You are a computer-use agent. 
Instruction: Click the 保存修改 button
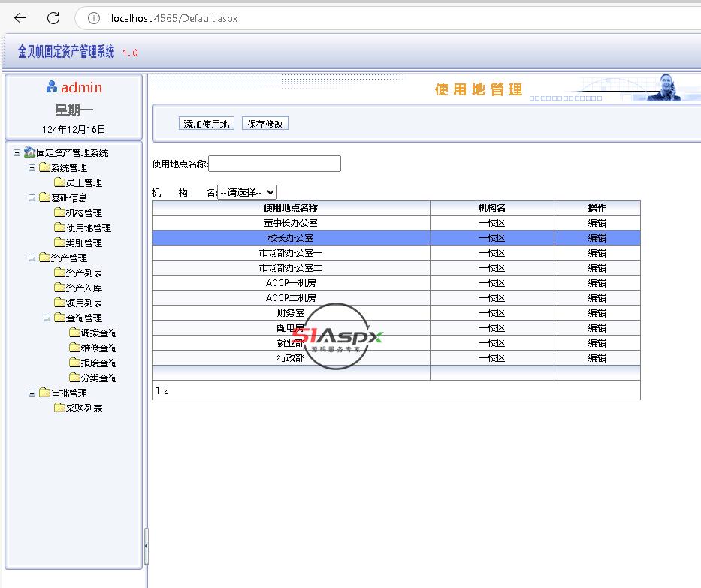tap(265, 124)
